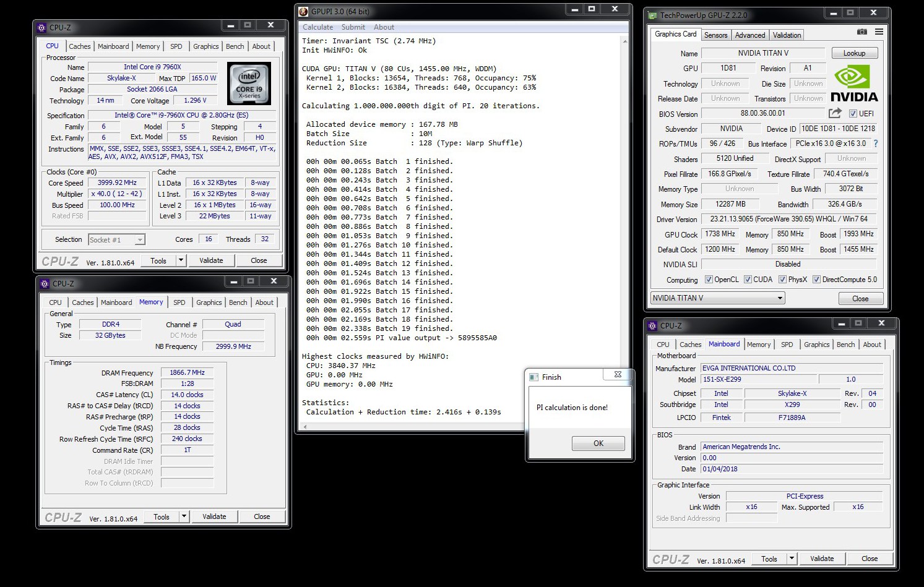Click Validate in the CPU-Z Memory window
924x587 pixels.
pyautogui.click(x=214, y=516)
